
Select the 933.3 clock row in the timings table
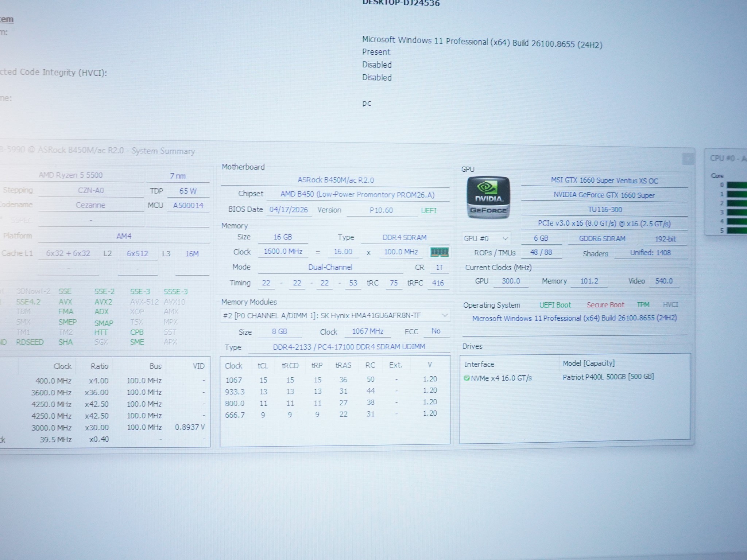pos(331,391)
